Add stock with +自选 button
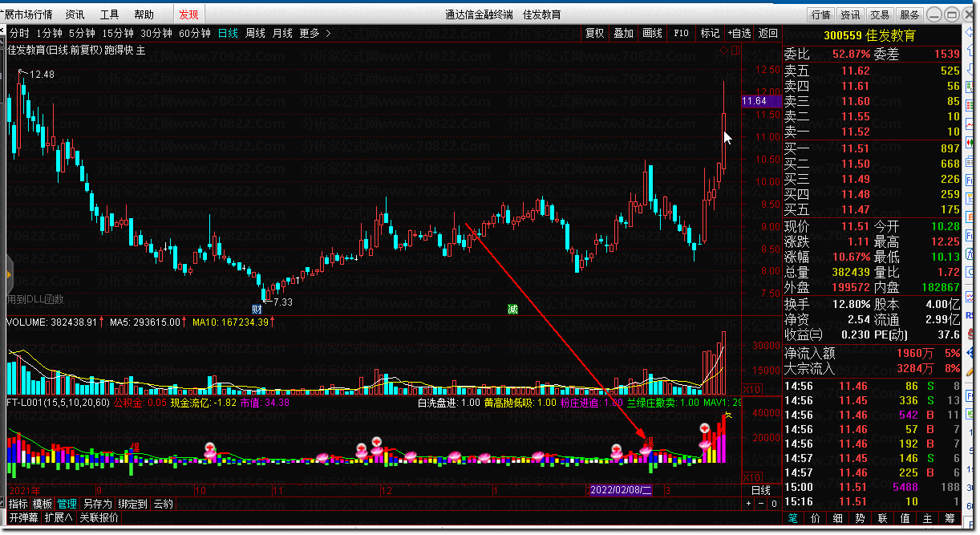980x535 pixels. click(739, 33)
